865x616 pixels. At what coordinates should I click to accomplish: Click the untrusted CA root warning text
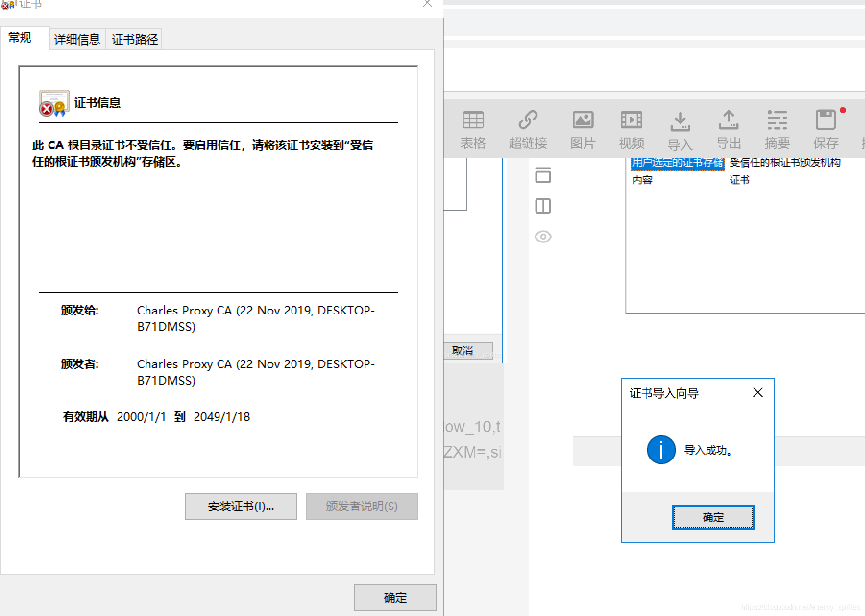point(203,153)
